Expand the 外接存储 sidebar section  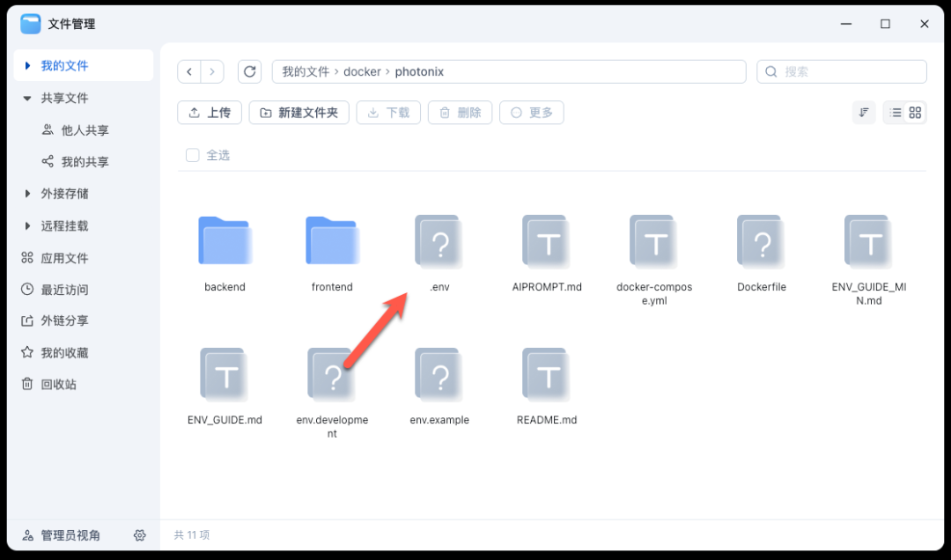pos(28,194)
